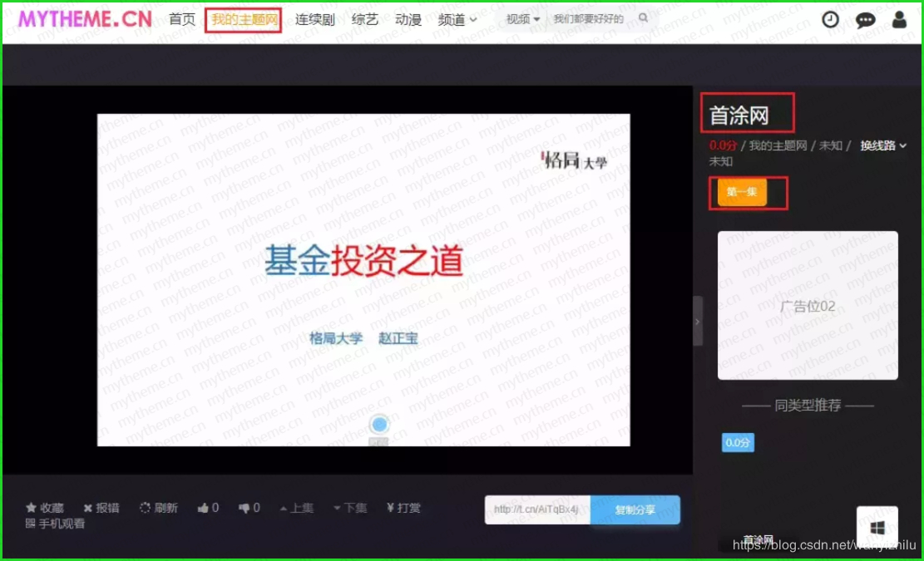Open the 连续剧 series section

point(314,19)
